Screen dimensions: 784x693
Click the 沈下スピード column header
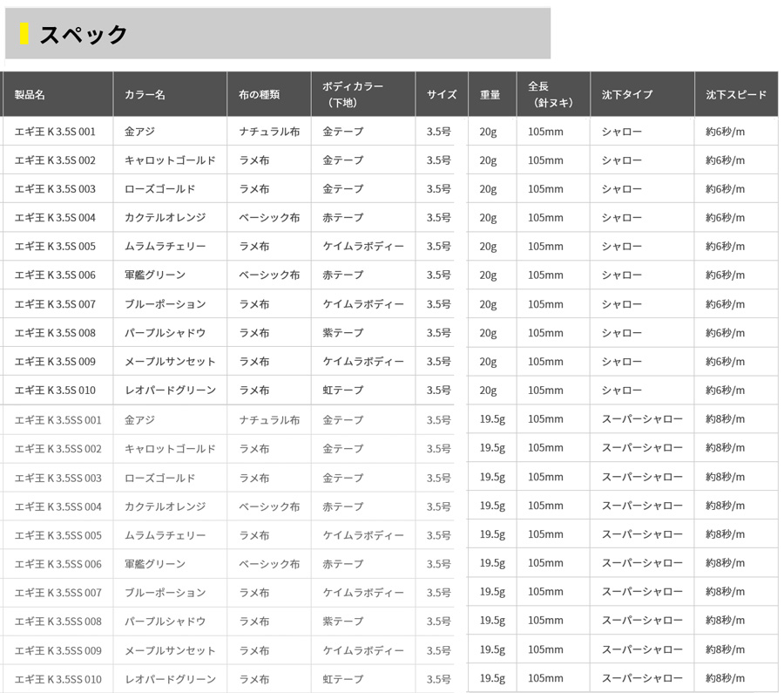[x=736, y=94]
